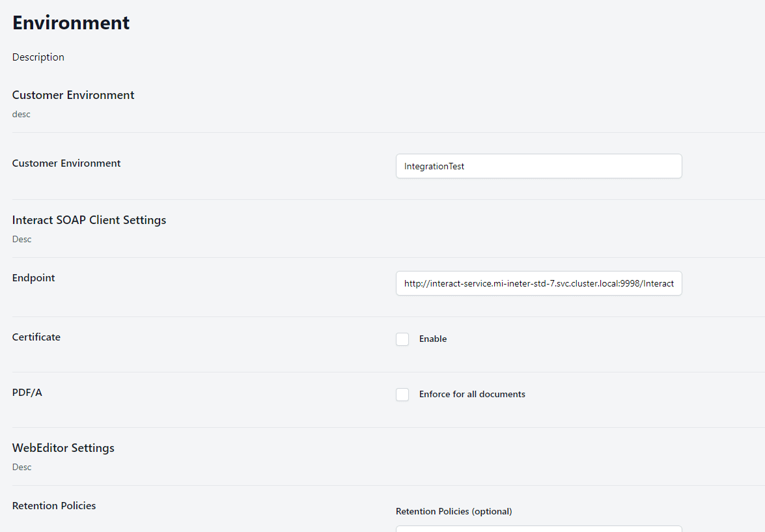Click the "Enable" text next to Certificate checkbox
765x532 pixels.
[x=432, y=339]
